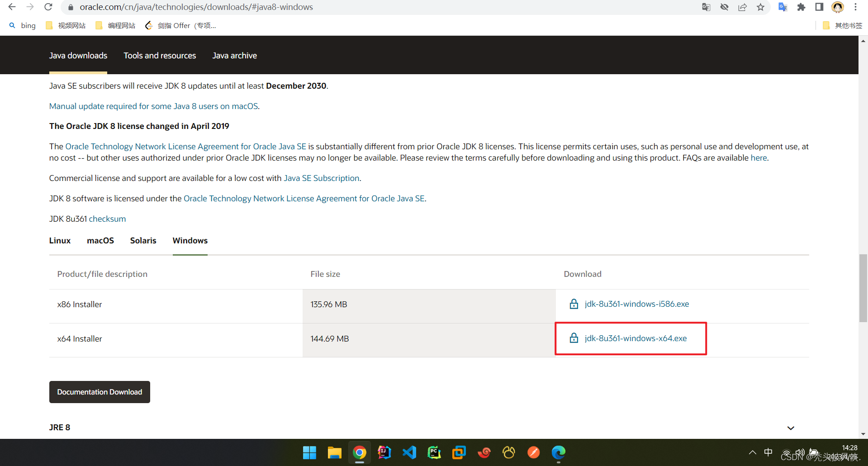Switch to Java archive tab
The height and width of the screenshot is (466, 868).
[x=235, y=55]
